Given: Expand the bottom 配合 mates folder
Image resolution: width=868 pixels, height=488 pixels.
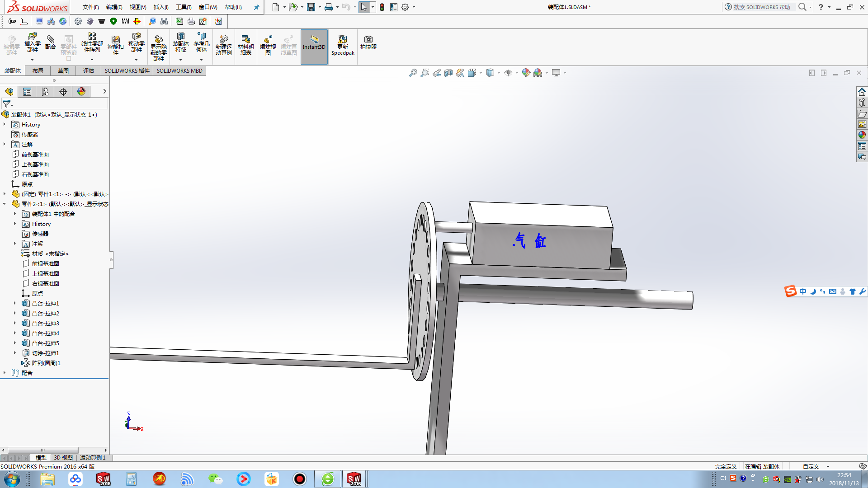Looking at the screenshot, I should click(5, 373).
